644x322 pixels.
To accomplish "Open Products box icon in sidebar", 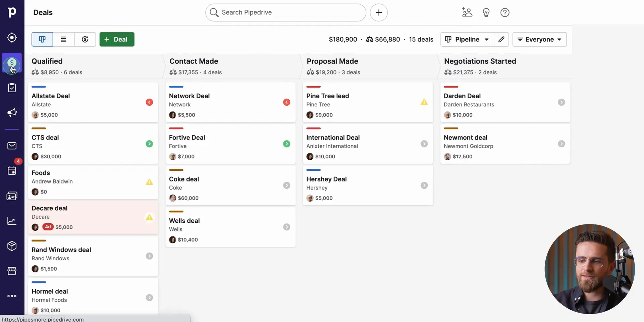I will coord(12,246).
